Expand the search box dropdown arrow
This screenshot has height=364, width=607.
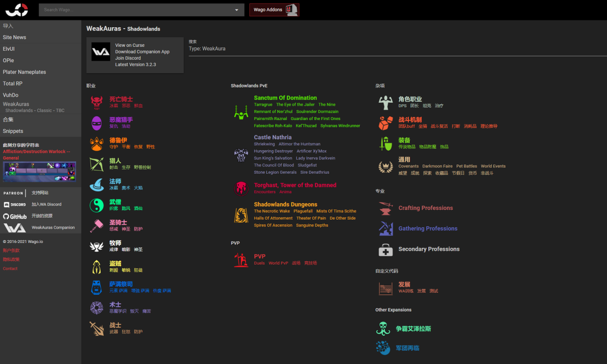pos(237,10)
